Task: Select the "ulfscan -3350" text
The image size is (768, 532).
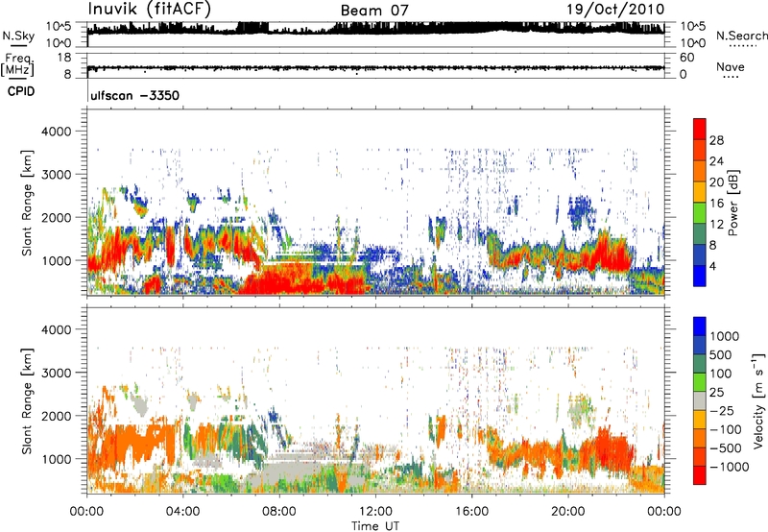Action: pyautogui.click(x=134, y=95)
